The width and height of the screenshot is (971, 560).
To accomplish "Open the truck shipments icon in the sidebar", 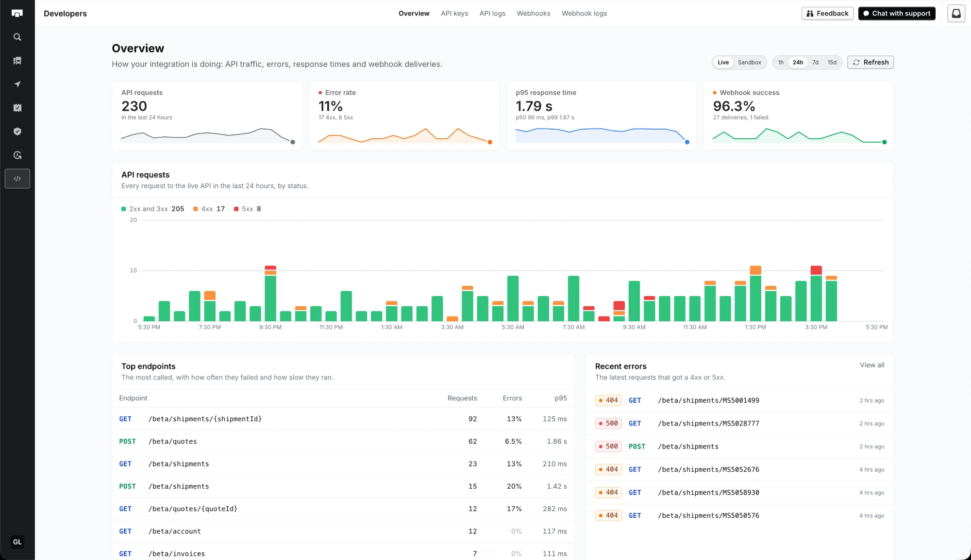I will click(17, 61).
